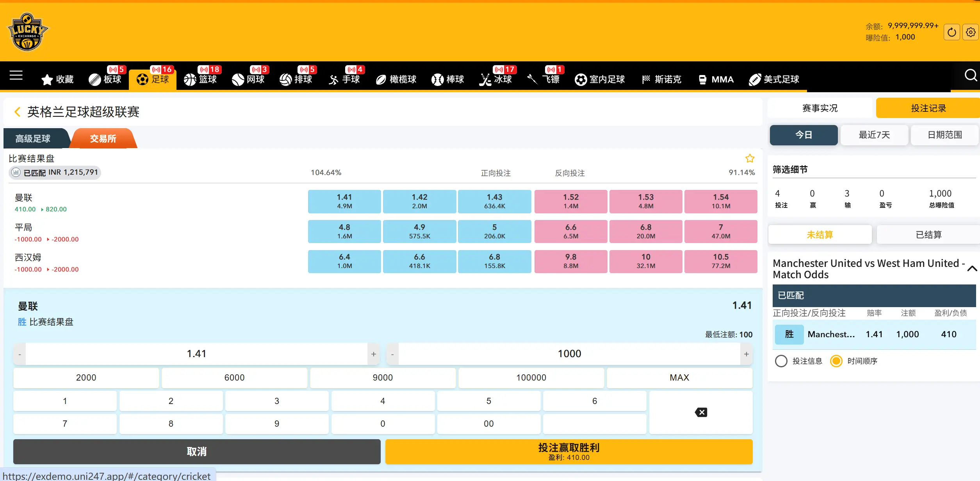Open settings via the gear icon
Screen dimensions: 980x481
[x=971, y=32]
